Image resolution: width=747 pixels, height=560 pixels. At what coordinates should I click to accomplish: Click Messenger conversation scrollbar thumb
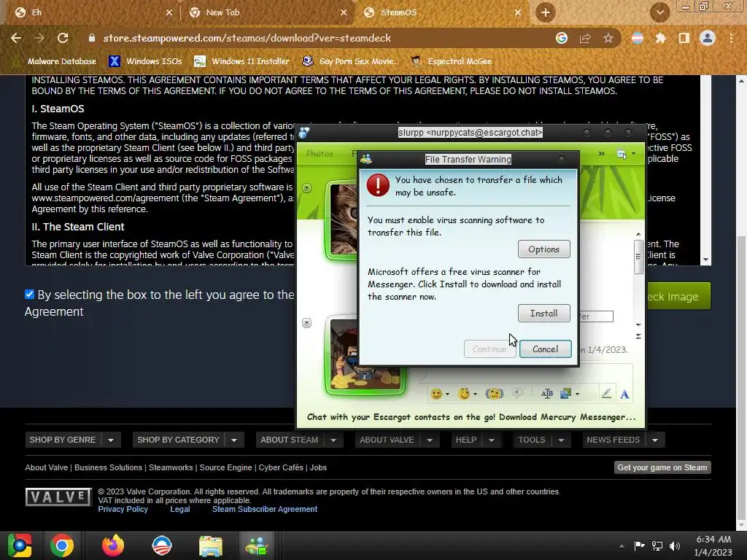pos(638,257)
